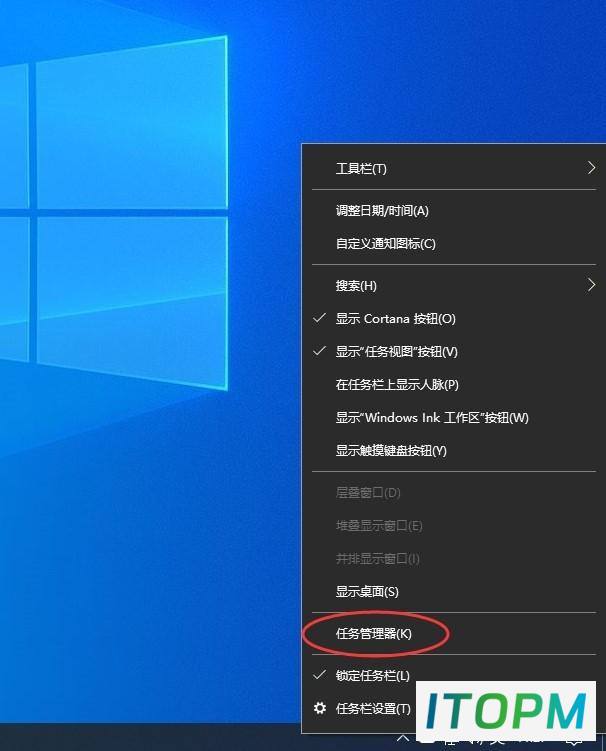Uncheck 显示"任务视图"按钮(V)

pyautogui.click(x=454, y=352)
